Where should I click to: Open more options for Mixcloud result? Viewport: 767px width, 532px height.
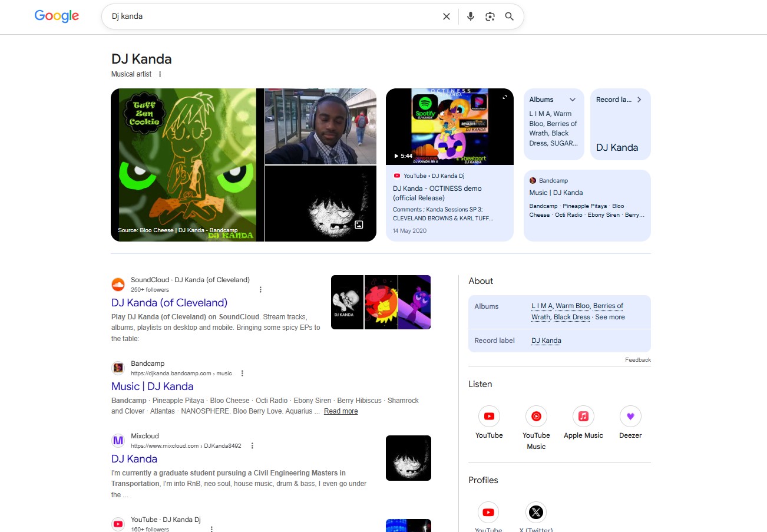tap(252, 446)
